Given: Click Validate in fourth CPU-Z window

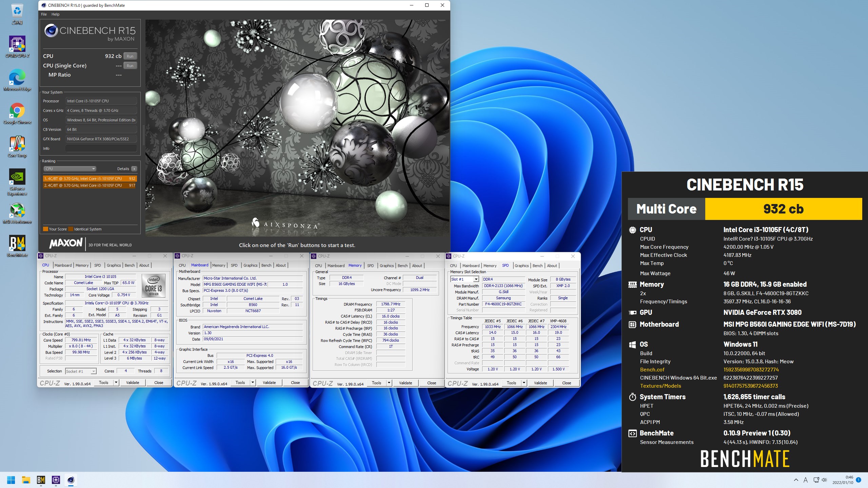Looking at the screenshot, I should (x=540, y=383).
